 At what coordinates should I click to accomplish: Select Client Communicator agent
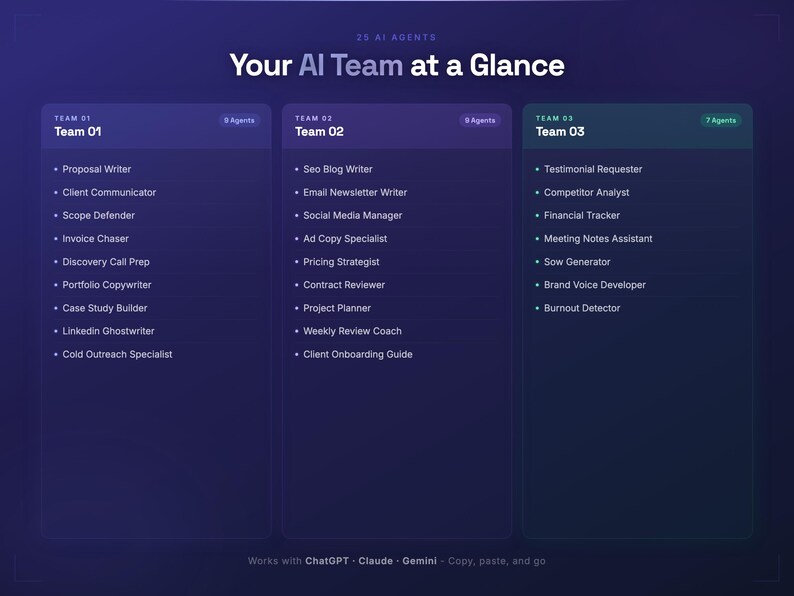109,192
